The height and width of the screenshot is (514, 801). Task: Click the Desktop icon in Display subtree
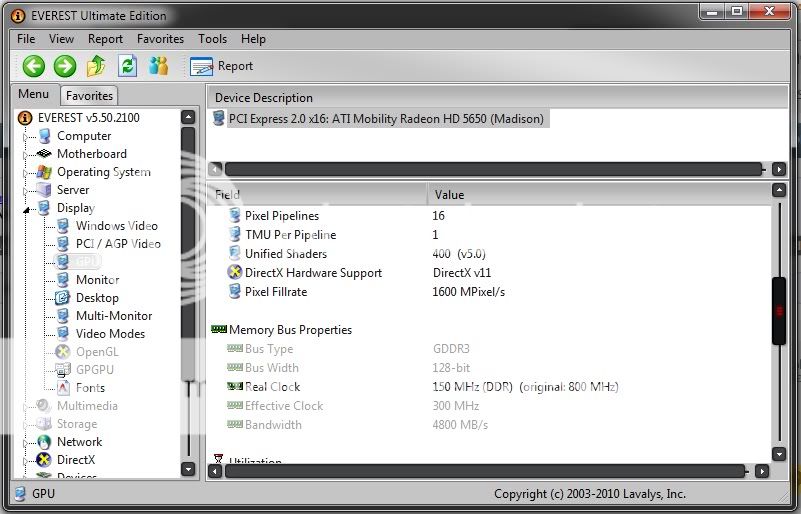(62, 297)
